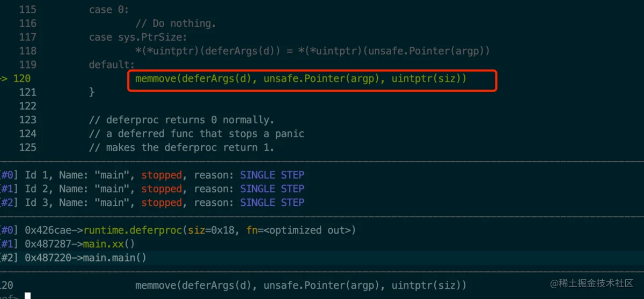Image resolution: width=644 pixels, height=299 pixels.
Task: Click the uintptr assignment on line 118
Action: click(x=312, y=51)
